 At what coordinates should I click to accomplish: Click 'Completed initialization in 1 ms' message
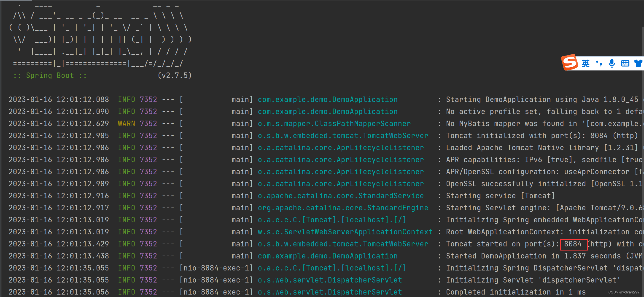[516, 292]
